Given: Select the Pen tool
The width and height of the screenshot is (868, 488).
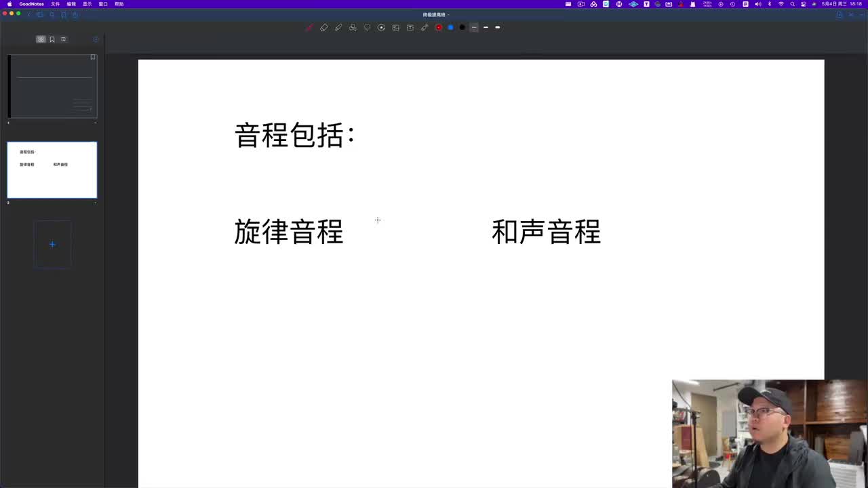Looking at the screenshot, I should pyautogui.click(x=309, y=28).
